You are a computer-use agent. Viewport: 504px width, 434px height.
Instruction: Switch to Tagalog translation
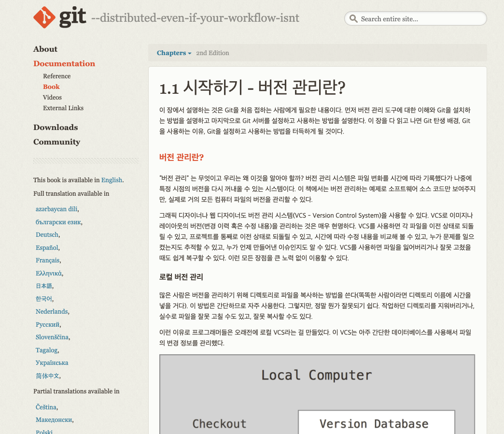click(x=47, y=350)
